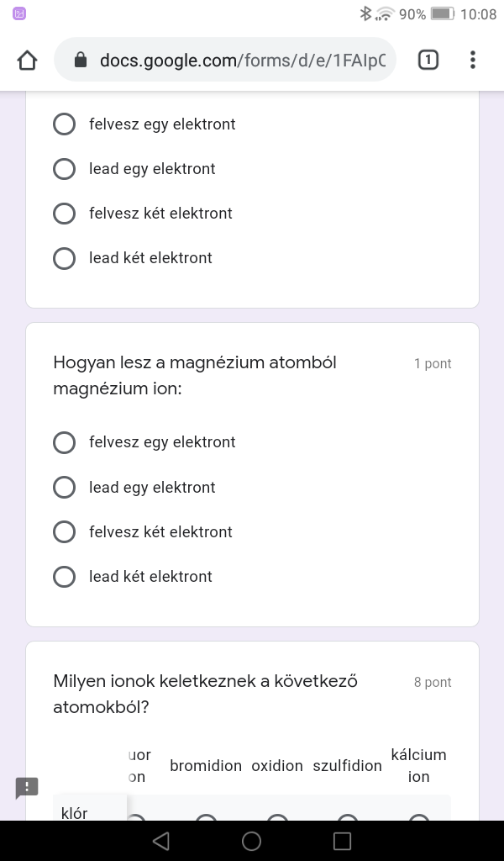The width and height of the screenshot is (504, 861).
Task: Select kálcium ion radio in klór row
Action: point(418,818)
